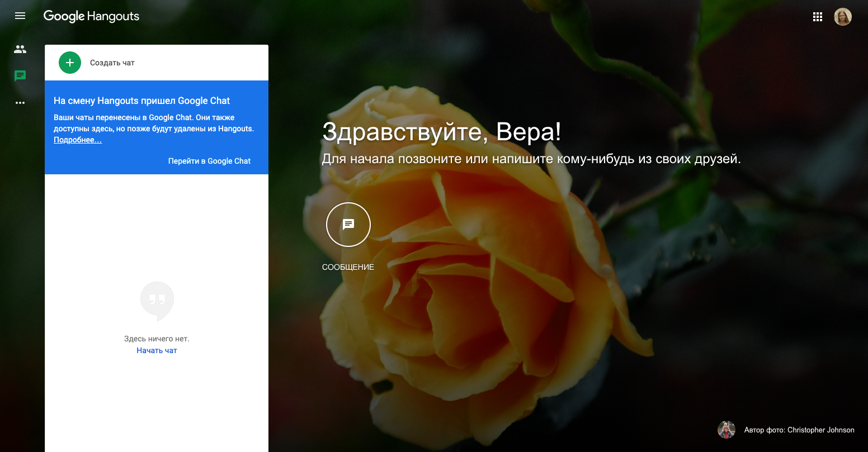Click the photo author's small avatar thumbnail
Image resolution: width=868 pixels, height=452 pixels.
click(x=726, y=430)
